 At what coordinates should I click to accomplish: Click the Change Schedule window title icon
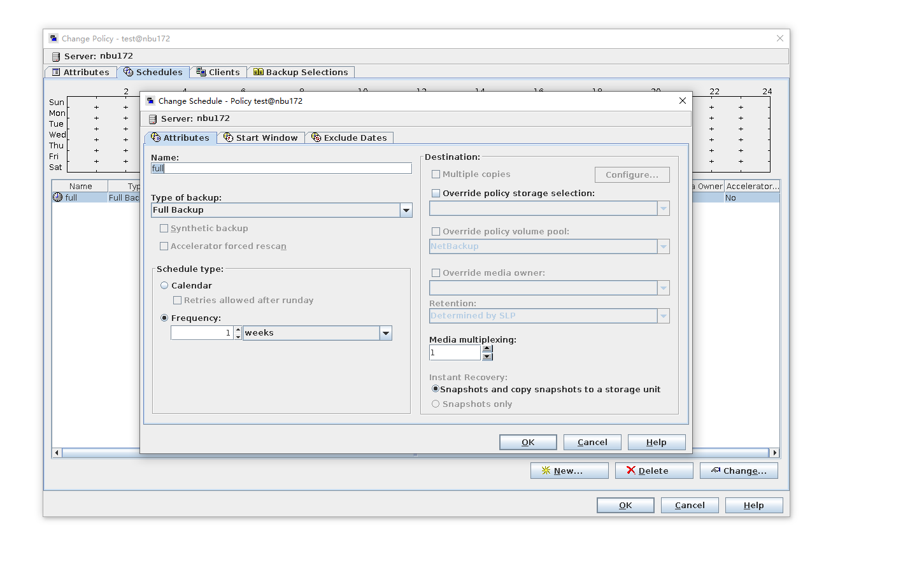(150, 101)
